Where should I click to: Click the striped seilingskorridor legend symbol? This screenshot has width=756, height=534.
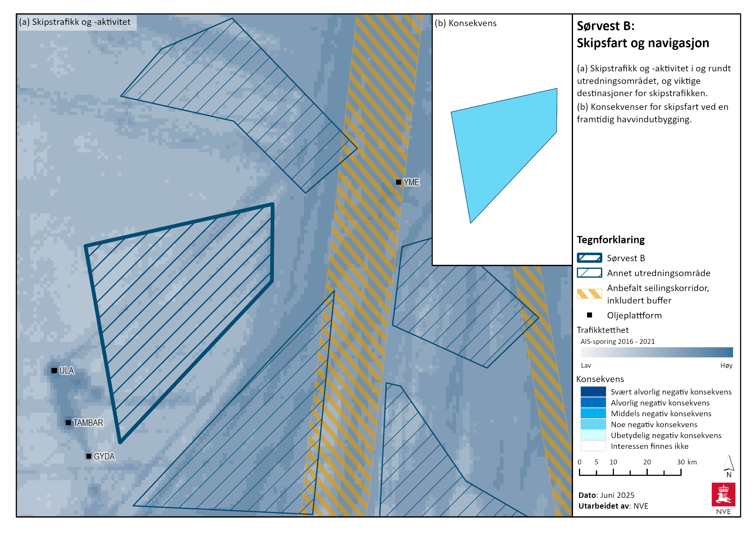coord(589,294)
